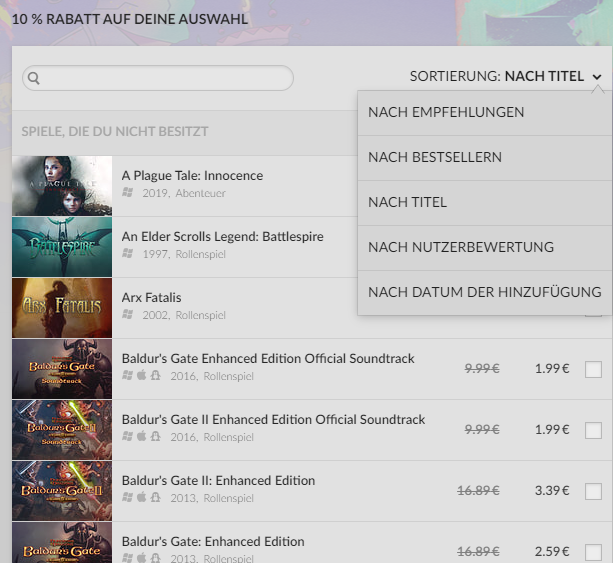Click Windows icon under Baldur's Gate Soundtrack

coord(127,375)
